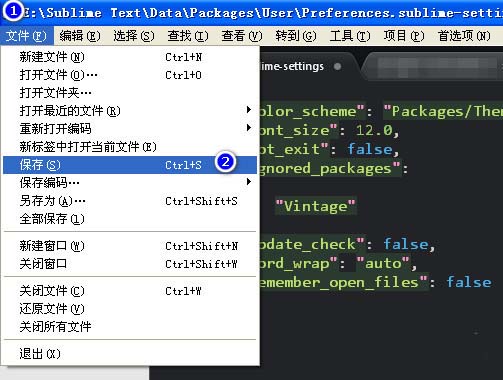The height and width of the screenshot is (380, 503).
Task: Click the font_size value 12.0
Action: (374, 130)
